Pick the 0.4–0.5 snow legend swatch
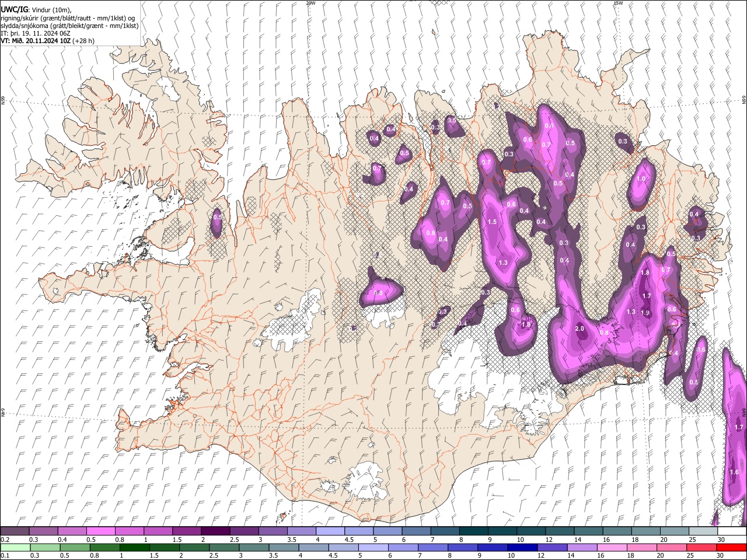747x560 pixels. [x=72, y=531]
